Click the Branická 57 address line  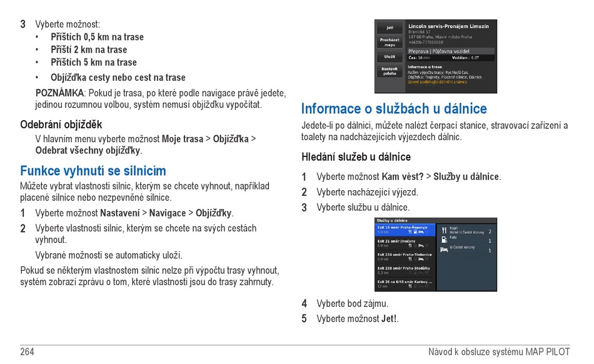(420, 32)
